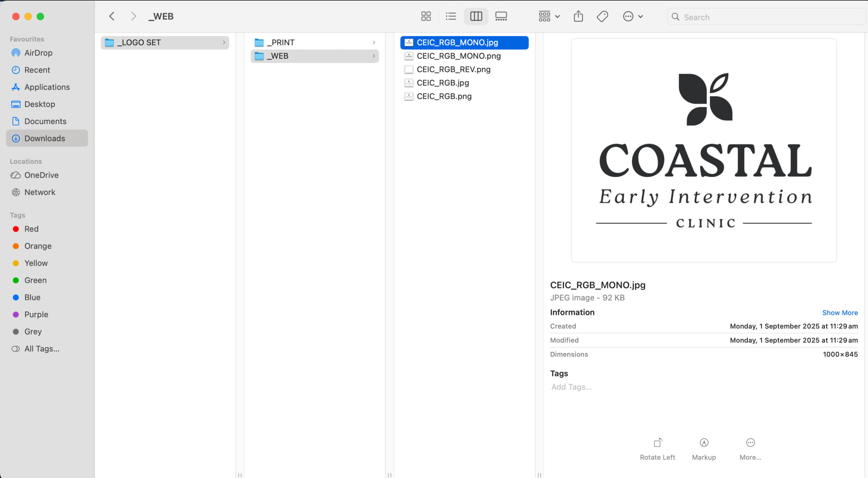Expand the _PRINT folder chevron
Image resolution: width=868 pixels, height=478 pixels.
coord(374,42)
